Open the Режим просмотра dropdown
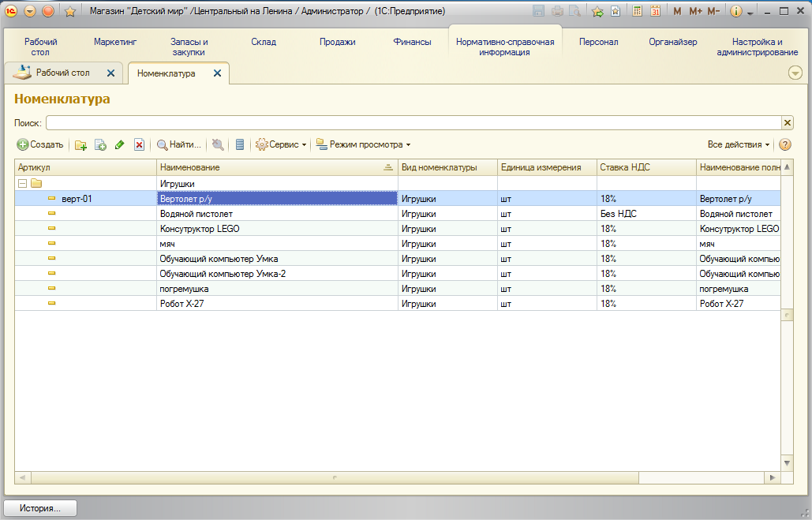 coord(363,144)
